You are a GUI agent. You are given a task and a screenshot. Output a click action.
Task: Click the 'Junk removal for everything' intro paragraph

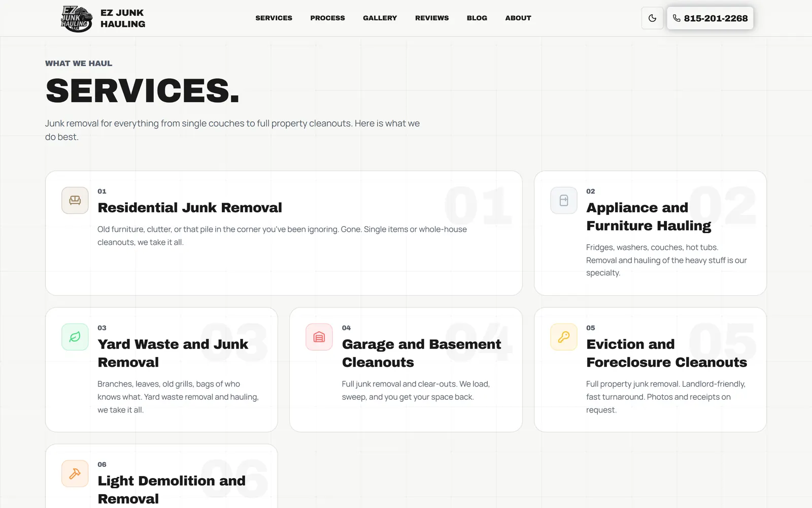pos(232,130)
